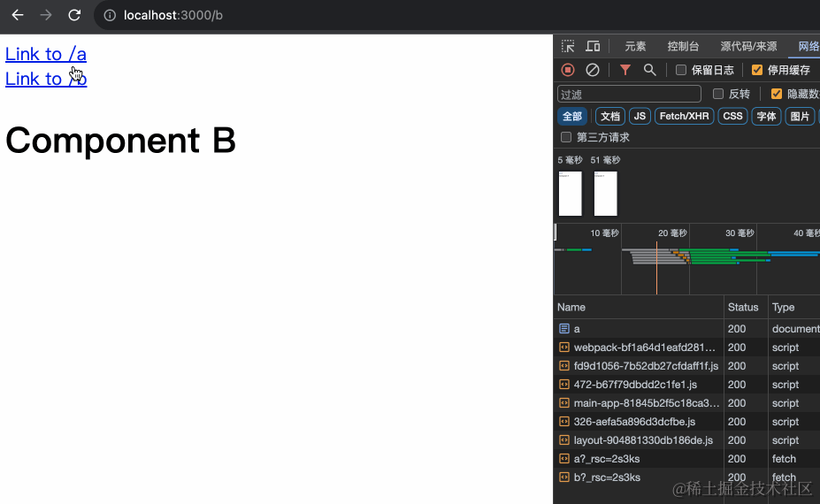The image size is (820, 504).
Task: Clear the network log
Action: point(593,70)
